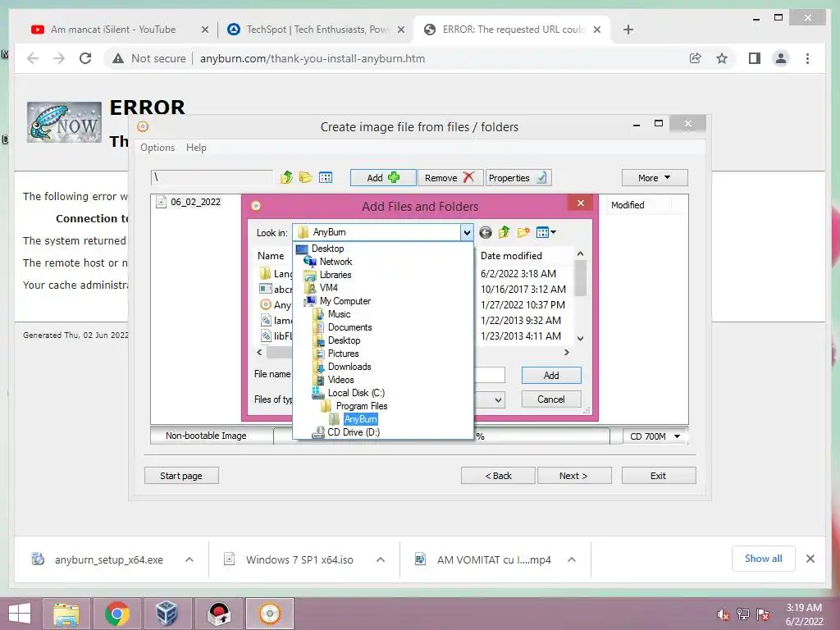Click the share page icon in address bar

(x=696, y=58)
